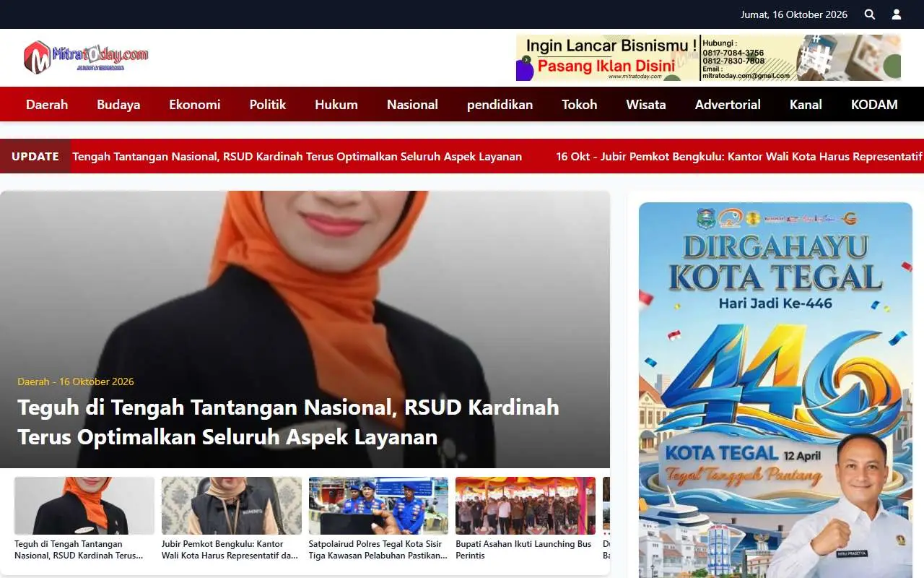This screenshot has width=924, height=578.
Task: Click the Pasang Iklan Disini banner
Action: tap(708, 58)
